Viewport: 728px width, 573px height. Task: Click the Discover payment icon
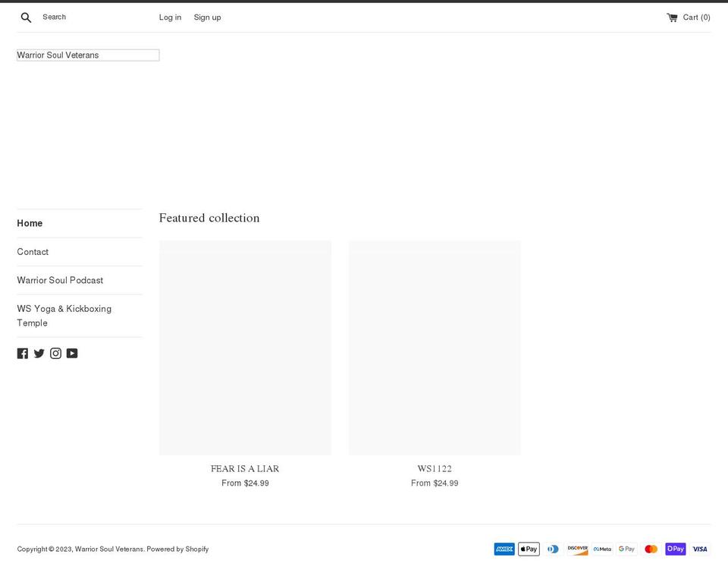pyautogui.click(x=578, y=549)
